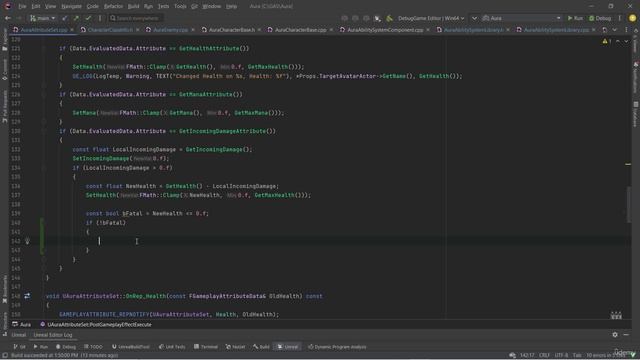Open the Build menu
This screenshot has width=640, height=360.
click(x=133, y=6)
